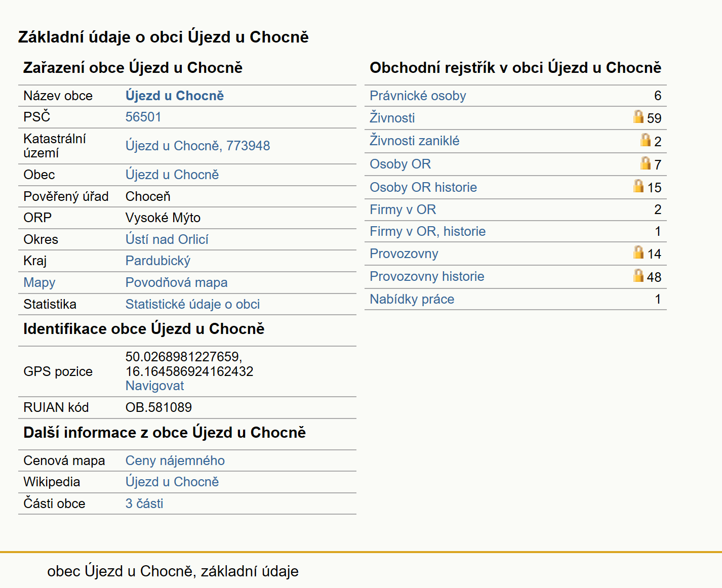Click the heading Základní údaje o obci Újezd u Chocně
Screen dimensions: 722x588
point(163,37)
